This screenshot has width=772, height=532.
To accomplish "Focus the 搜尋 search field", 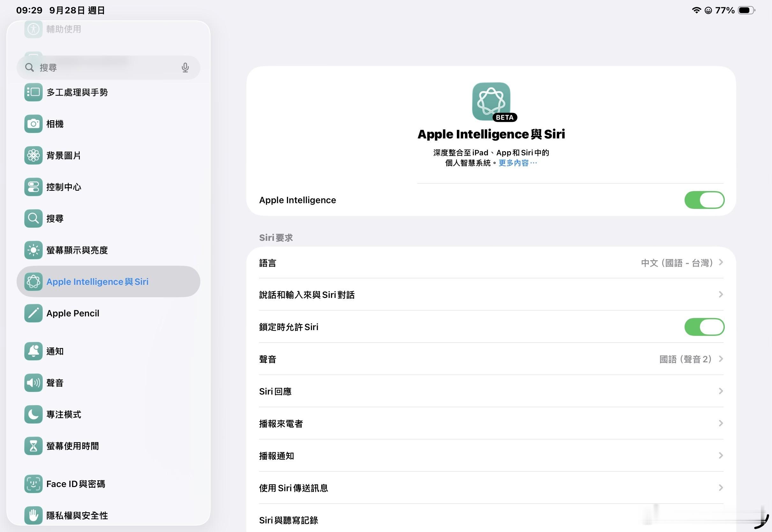I will [x=108, y=68].
